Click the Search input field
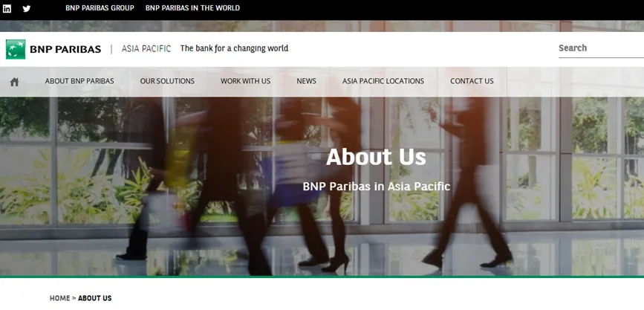 coord(601,48)
